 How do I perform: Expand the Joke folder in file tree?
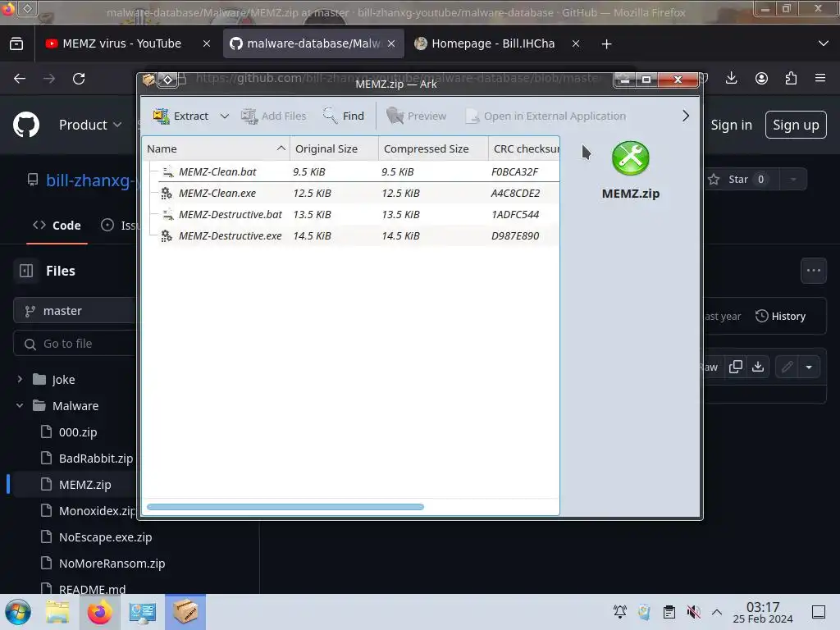(20, 379)
